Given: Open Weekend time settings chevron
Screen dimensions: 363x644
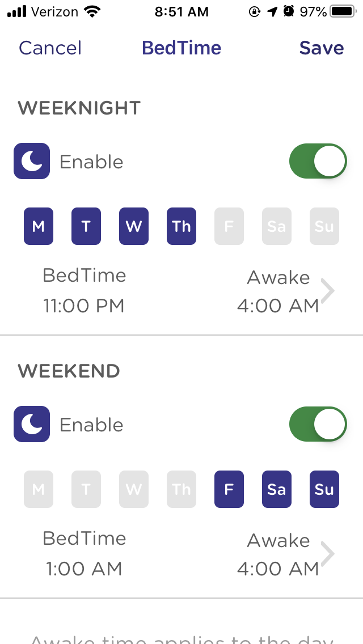Looking at the screenshot, I should point(328,554).
